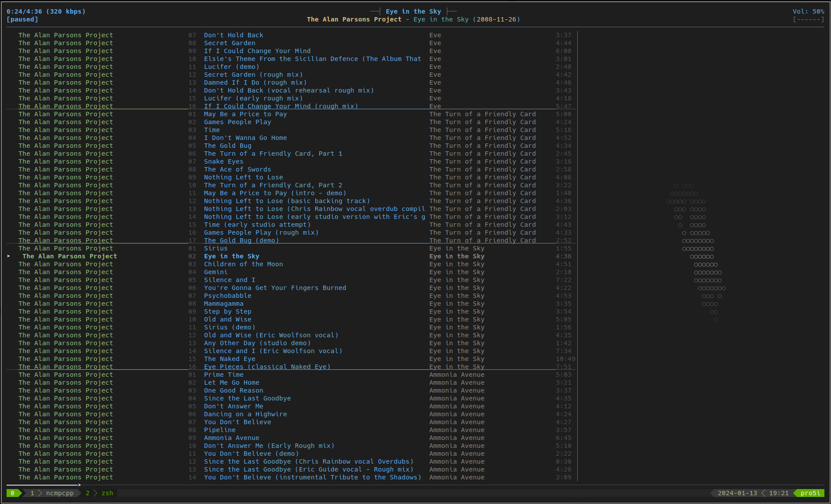This screenshot has height=504, width=831.
Task: Select the track Lucifer (demo)
Action: (x=231, y=67)
